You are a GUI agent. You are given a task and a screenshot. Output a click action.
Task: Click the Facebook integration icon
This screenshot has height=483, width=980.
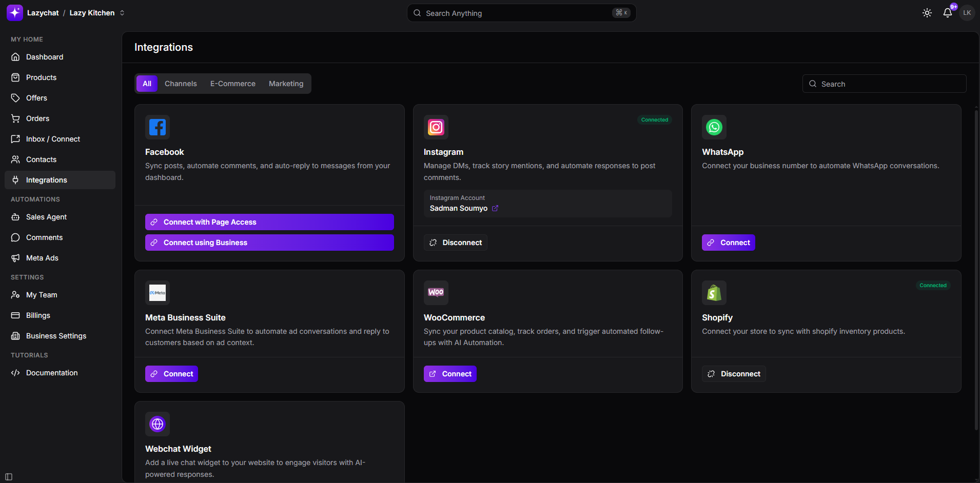[x=158, y=127]
